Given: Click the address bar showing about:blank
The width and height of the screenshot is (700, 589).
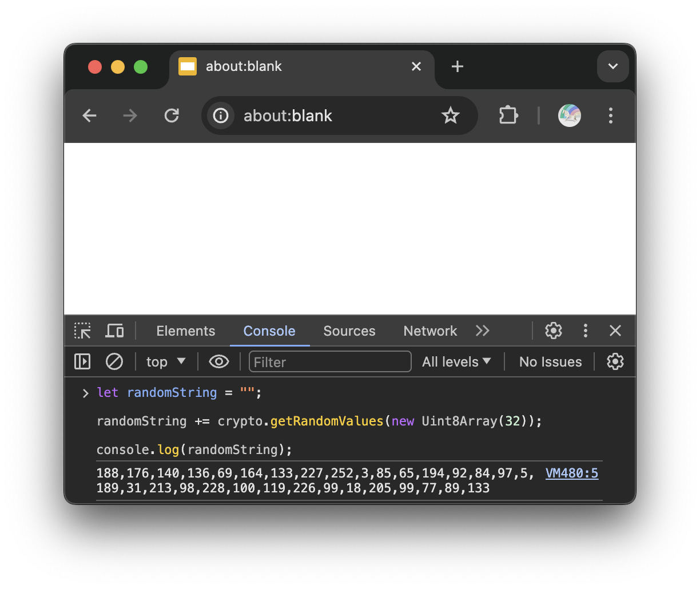Looking at the screenshot, I should (339, 116).
